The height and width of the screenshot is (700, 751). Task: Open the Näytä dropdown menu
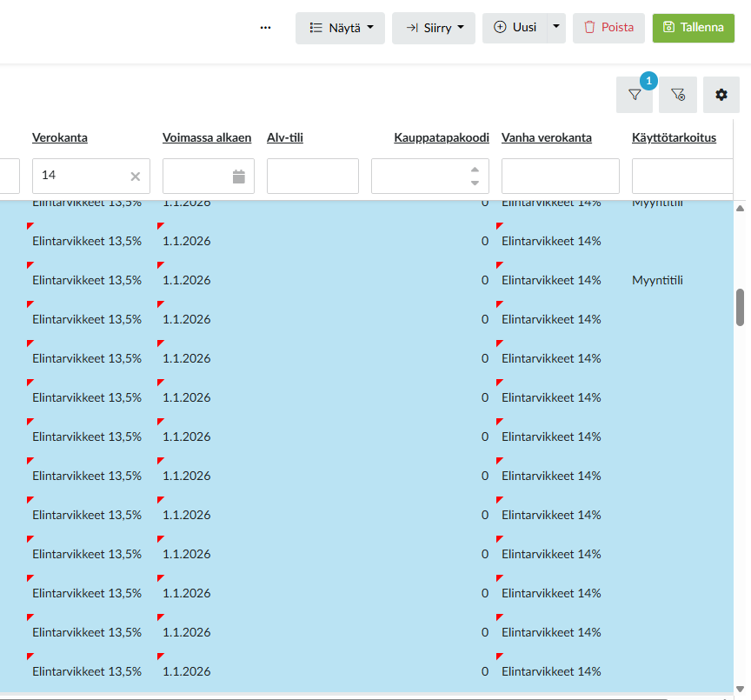pos(340,28)
